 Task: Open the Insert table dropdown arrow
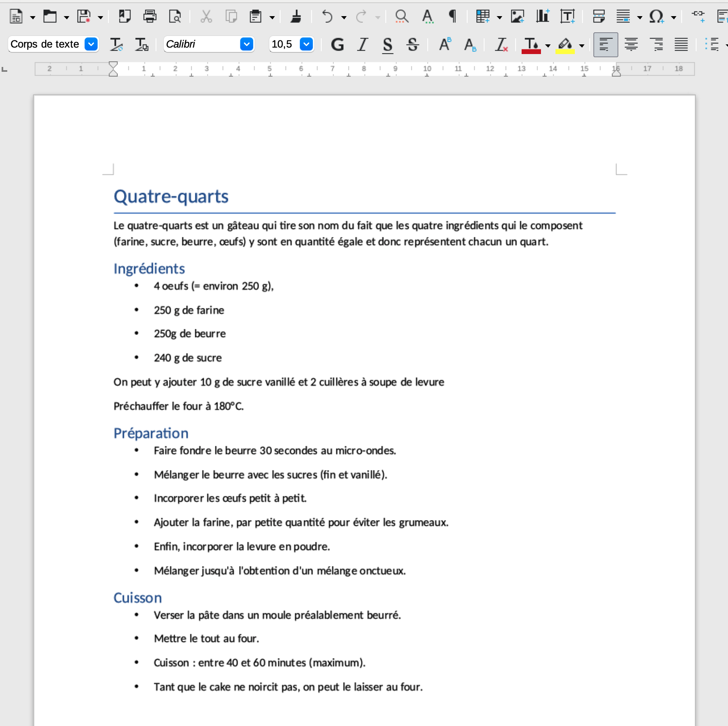pyautogui.click(x=499, y=17)
